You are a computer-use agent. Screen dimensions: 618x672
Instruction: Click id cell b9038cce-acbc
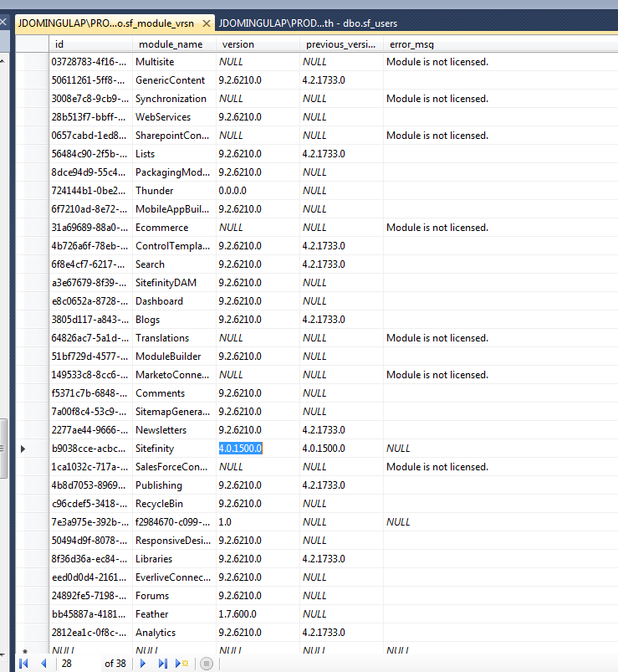[91, 449]
